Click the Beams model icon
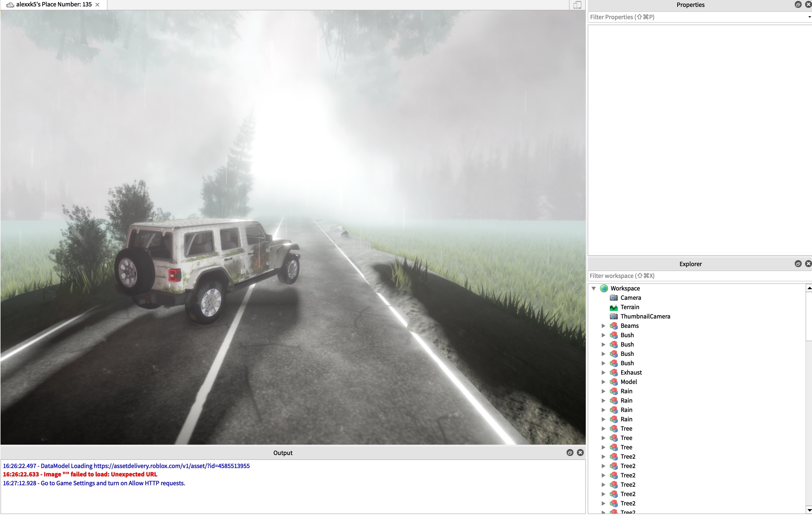This screenshot has width=812, height=516. [613, 325]
